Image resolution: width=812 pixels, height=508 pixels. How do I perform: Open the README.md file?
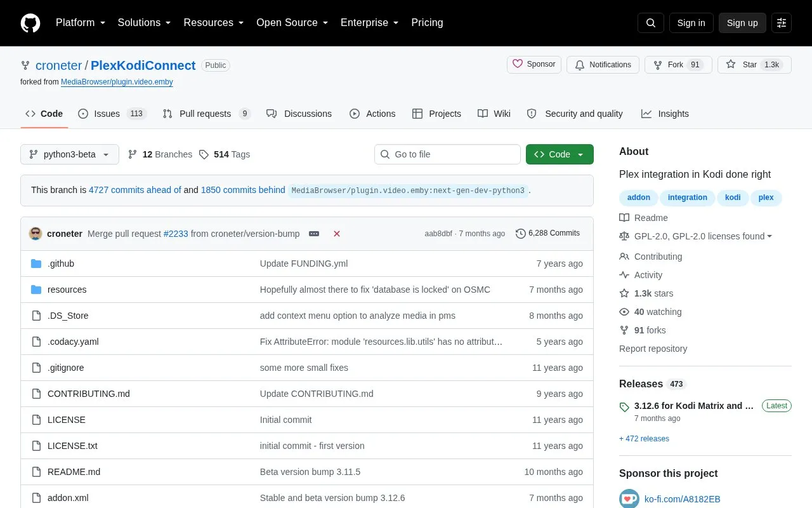(x=74, y=472)
